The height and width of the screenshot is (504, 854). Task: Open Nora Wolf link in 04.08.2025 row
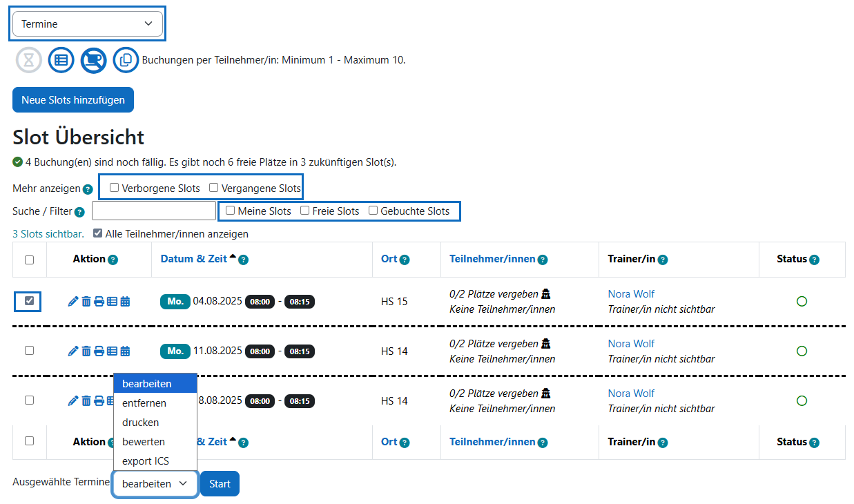631,294
